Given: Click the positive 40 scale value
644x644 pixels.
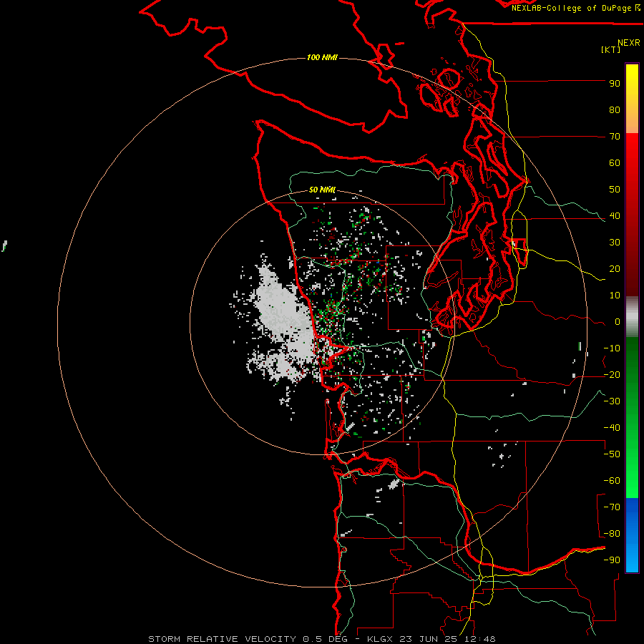Looking at the screenshot, I should 615,216.
